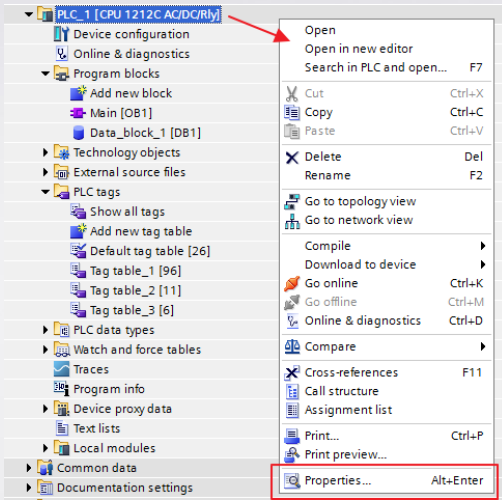502x500 pixels.
Task: Click the Device proxy data label
Action: (x=122, y=408)
